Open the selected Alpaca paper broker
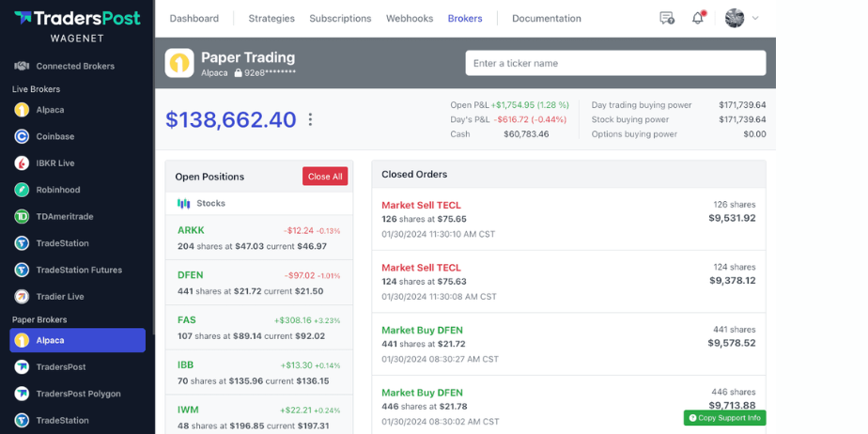Viewport: 868px width, 434px height. (x=77, y=340)
